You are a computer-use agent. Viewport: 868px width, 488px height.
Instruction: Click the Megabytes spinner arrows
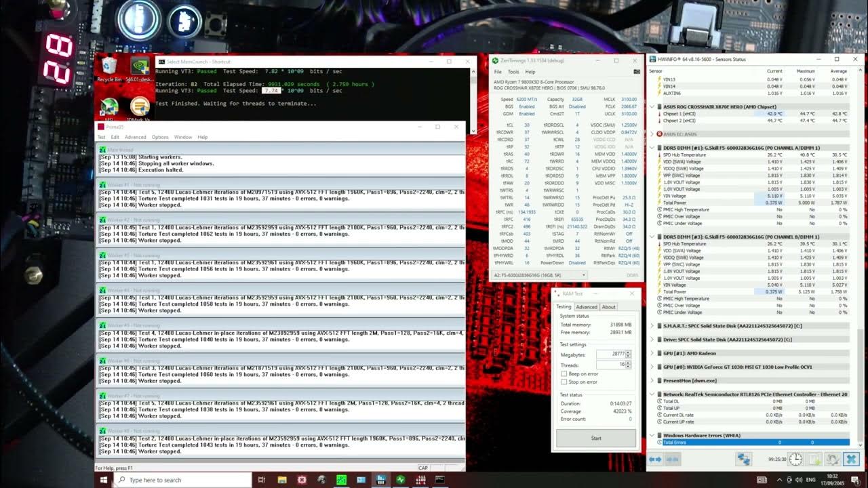(x=628, y=354)
